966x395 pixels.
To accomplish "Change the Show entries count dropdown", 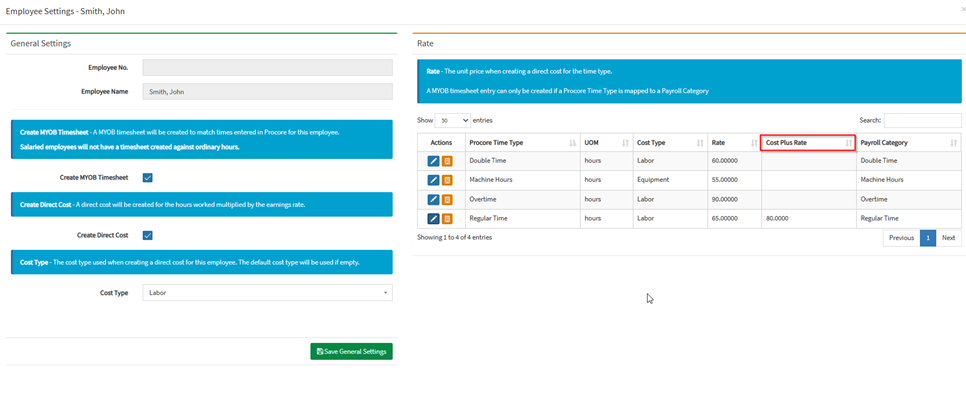I will pyautogui.click(x=453, y=120).
